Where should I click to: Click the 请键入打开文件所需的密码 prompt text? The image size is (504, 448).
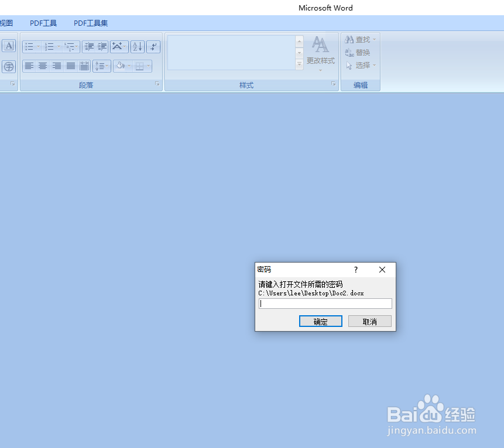click(x=300, y=284)
